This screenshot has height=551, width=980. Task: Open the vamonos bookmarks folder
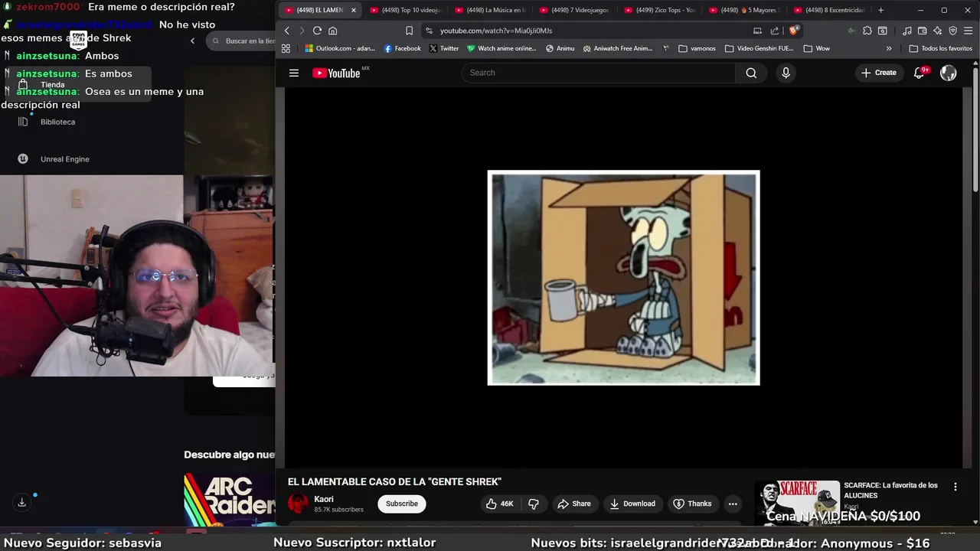tap(697, 48)
